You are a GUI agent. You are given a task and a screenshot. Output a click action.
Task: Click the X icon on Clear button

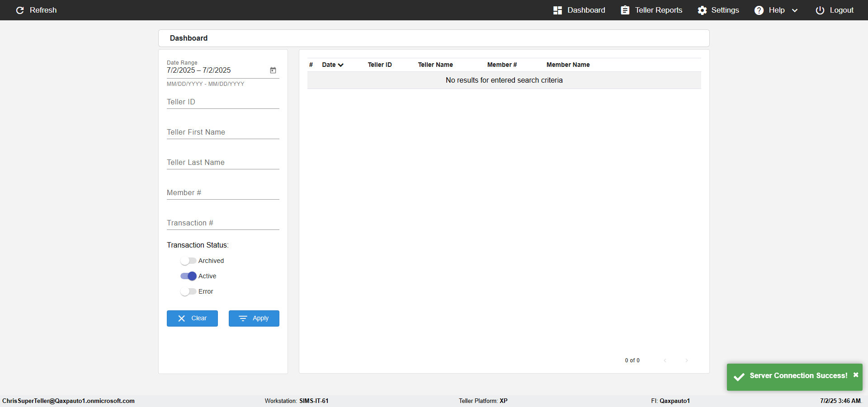[x=182, y=318]
